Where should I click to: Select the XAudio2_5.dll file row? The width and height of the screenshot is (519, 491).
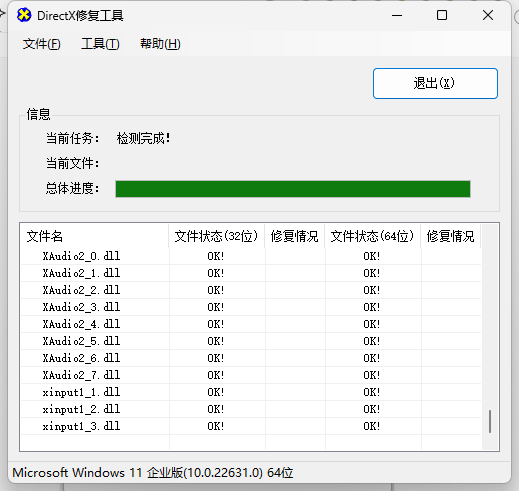251,341
